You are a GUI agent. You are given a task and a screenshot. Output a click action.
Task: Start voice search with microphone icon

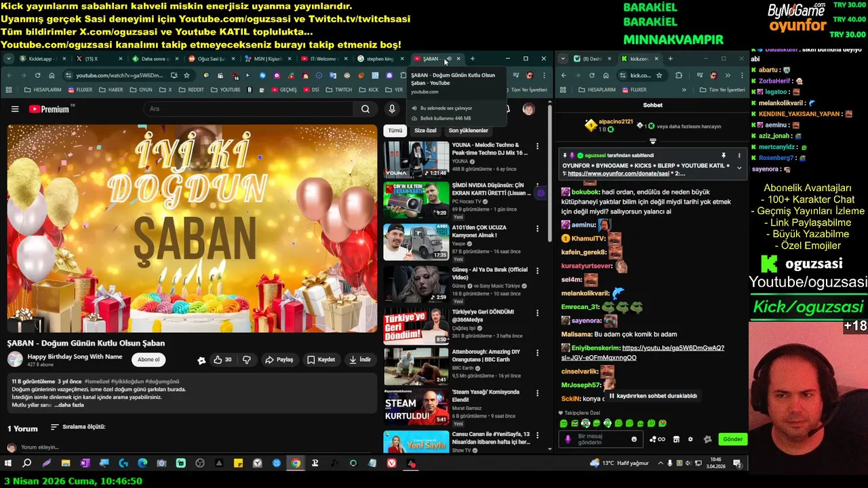(x=391, y=109)
